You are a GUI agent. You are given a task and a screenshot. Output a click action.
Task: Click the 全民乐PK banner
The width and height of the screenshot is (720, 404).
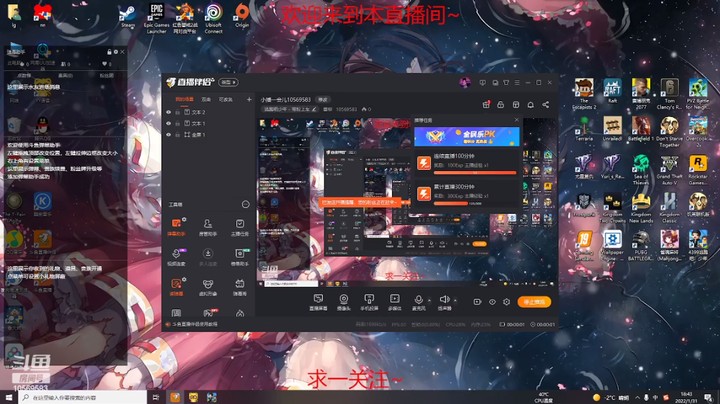click(x=467, y=136)
